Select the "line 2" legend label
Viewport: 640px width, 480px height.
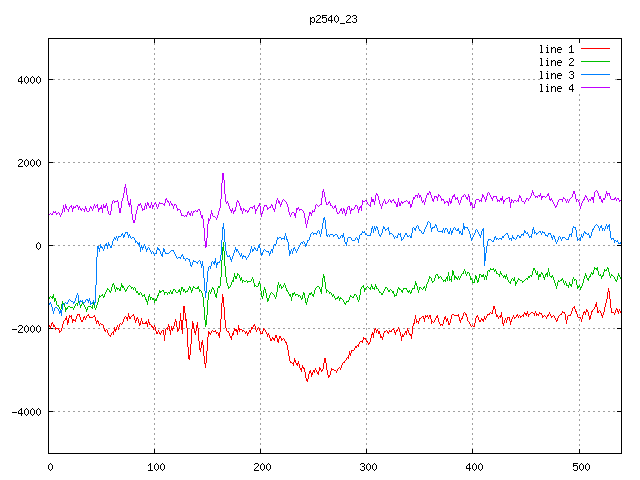[x=557, y=62]
